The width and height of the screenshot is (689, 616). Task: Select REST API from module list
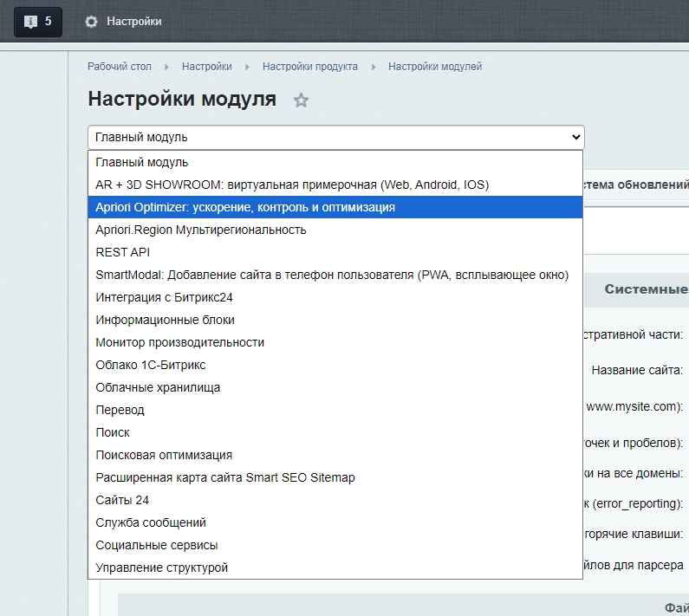coord(123,252)
